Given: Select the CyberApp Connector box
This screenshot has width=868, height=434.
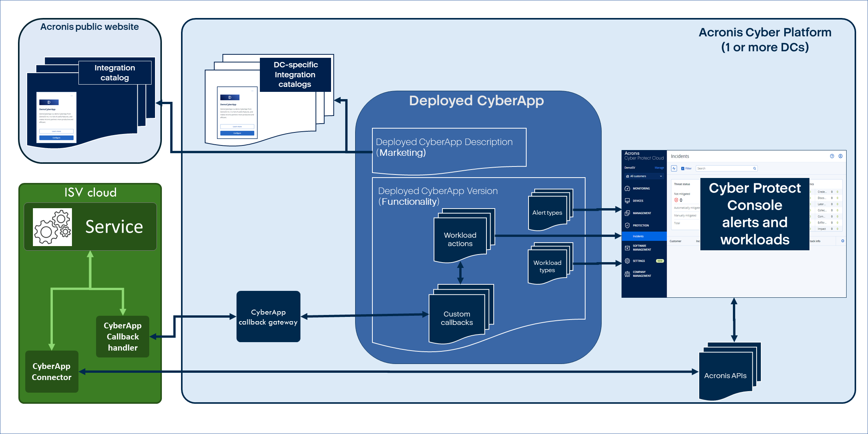Looking at the screenshot, I should click(x=52, y=372).
